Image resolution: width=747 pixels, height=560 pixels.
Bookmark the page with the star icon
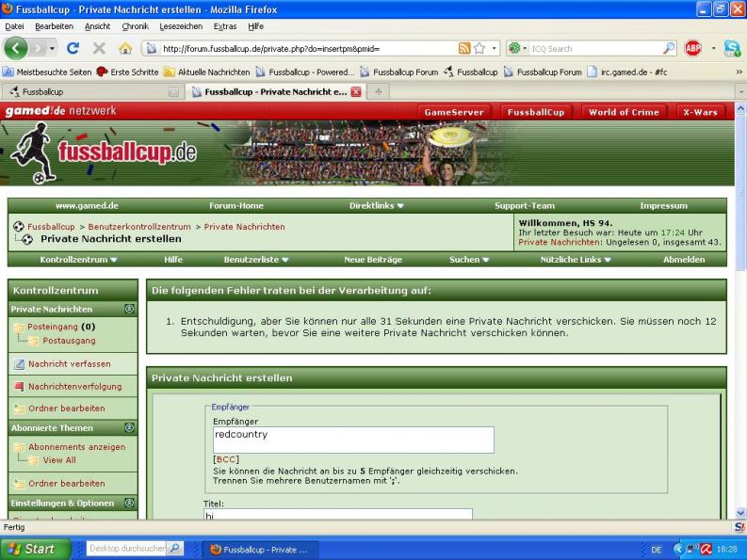(479, 48)
